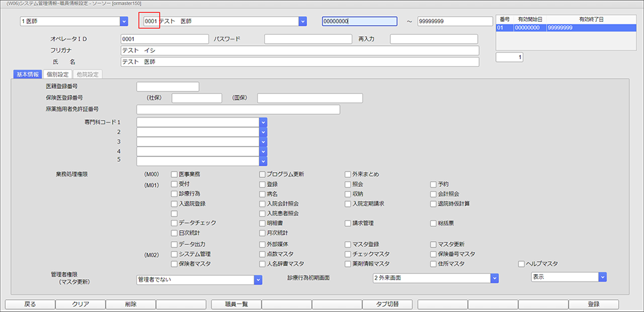Viewport: 644px width, 312px height.
Task: Enable the 医事業務 checkbox
Action: [x=174, y=174]
